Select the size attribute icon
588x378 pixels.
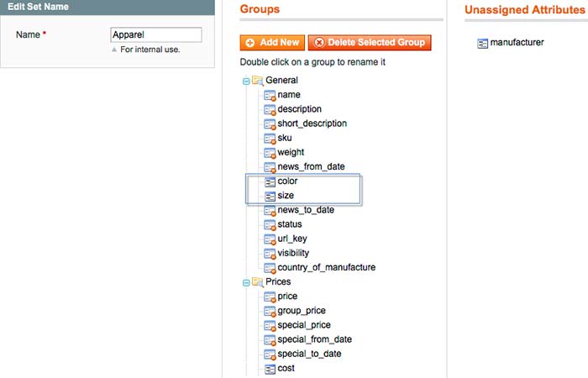point(270,196)
